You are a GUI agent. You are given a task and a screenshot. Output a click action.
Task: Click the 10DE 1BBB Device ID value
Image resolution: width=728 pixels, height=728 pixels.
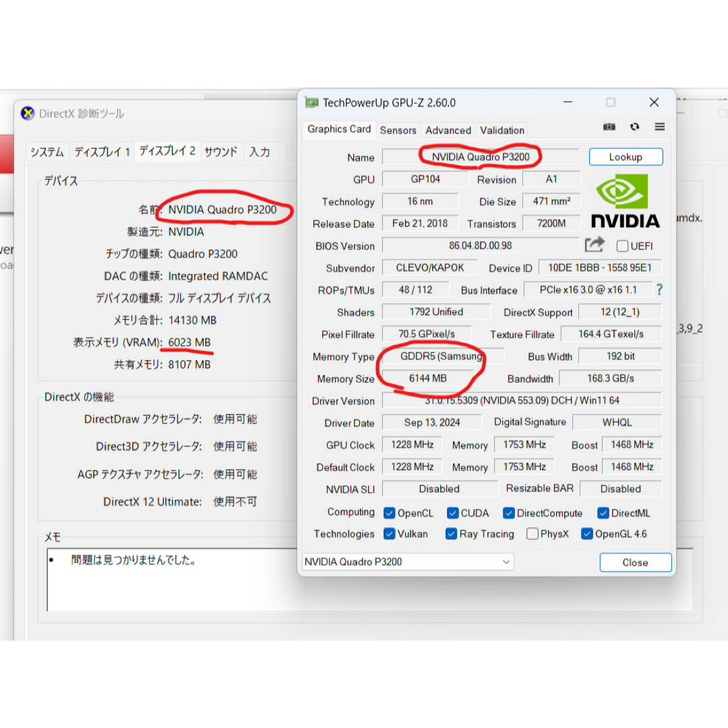point(600,268)
